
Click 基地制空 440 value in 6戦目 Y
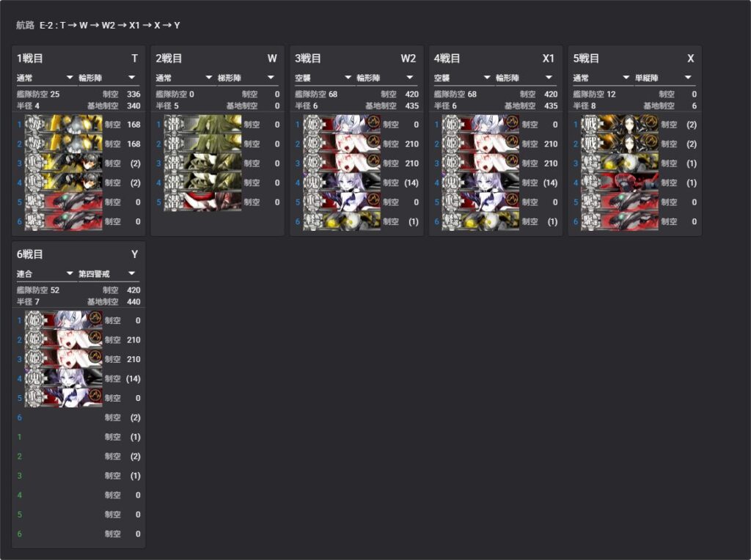[133, 301]
